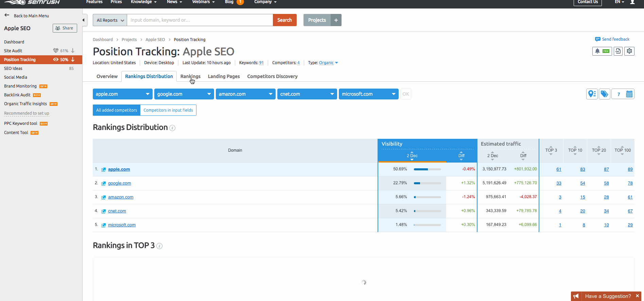Image resolution: width=644 pixels, height=301 pixels.
Task: Open google.com external link icon
Action: (x=104, y=184)
